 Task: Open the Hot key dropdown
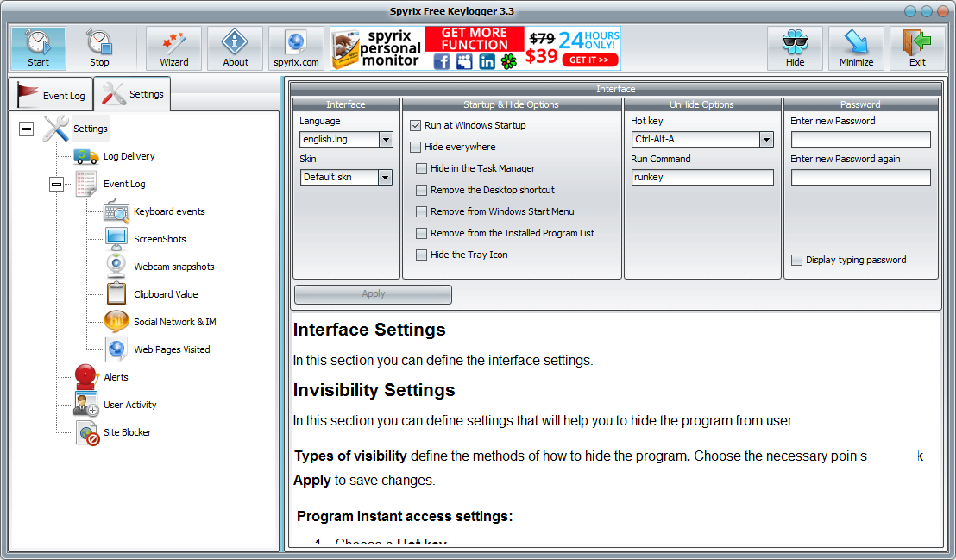point(765,139)
